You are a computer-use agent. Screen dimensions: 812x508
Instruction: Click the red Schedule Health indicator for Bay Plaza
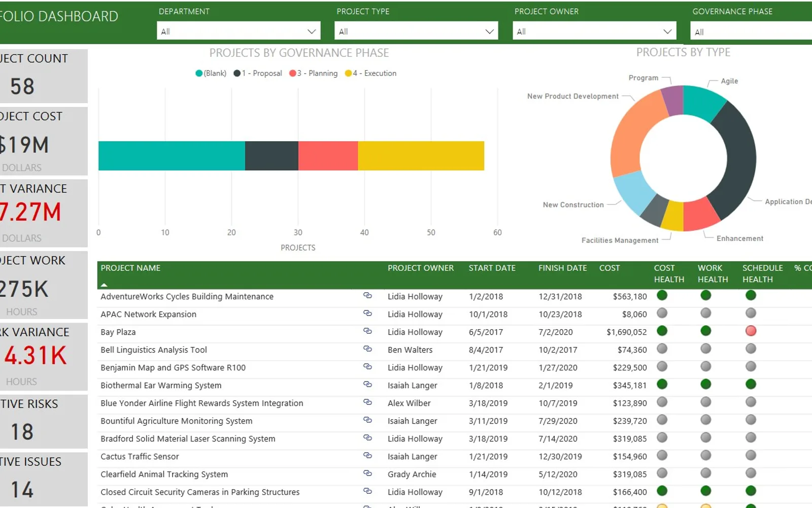751,331
